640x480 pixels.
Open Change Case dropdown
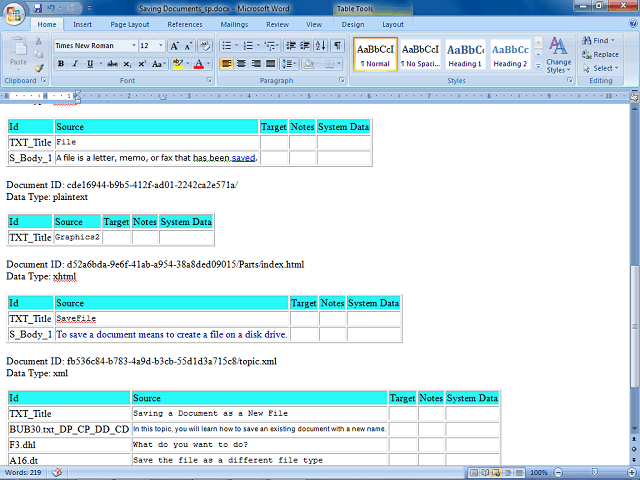pos(159,64)
